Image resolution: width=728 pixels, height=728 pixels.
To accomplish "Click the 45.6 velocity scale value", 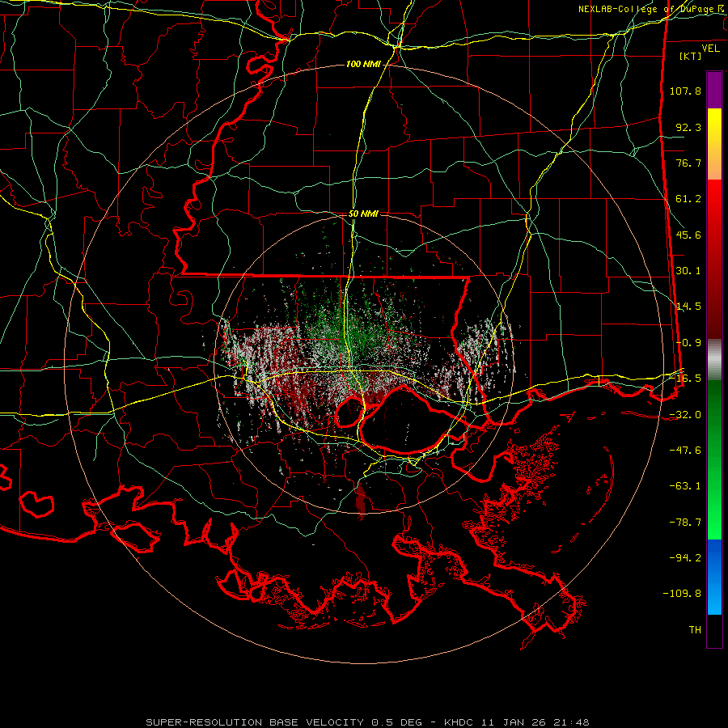I will [x=688, y=235].
